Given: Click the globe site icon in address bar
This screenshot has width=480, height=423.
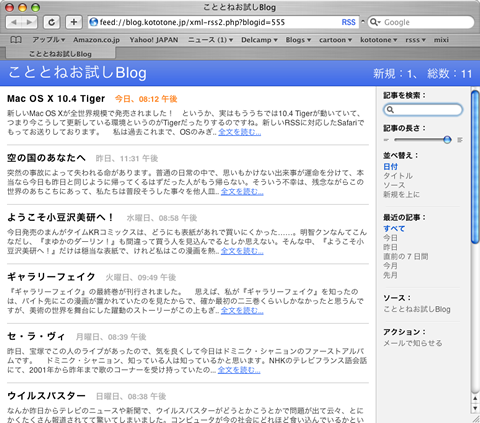Looking at the screenshot, I should click(x=94, y=22).
